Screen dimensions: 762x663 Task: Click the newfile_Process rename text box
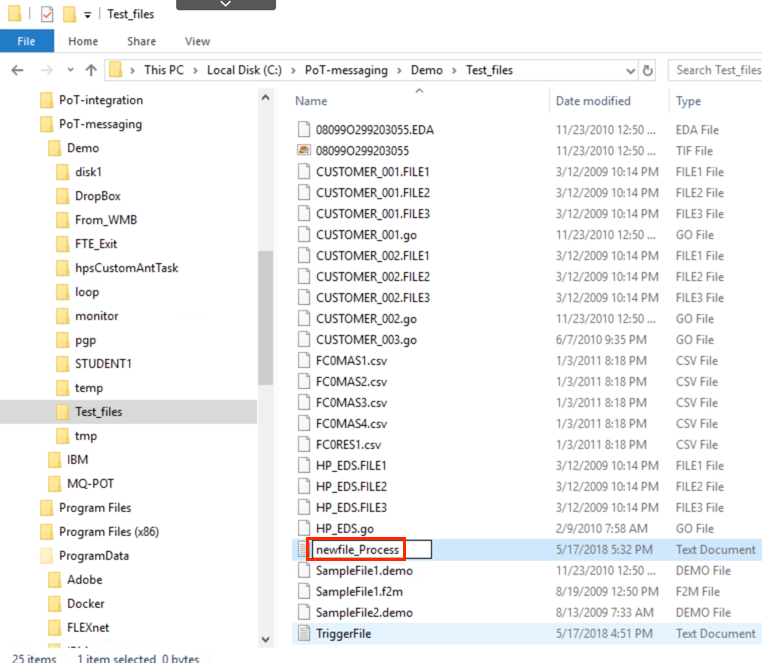click(372, 550)
